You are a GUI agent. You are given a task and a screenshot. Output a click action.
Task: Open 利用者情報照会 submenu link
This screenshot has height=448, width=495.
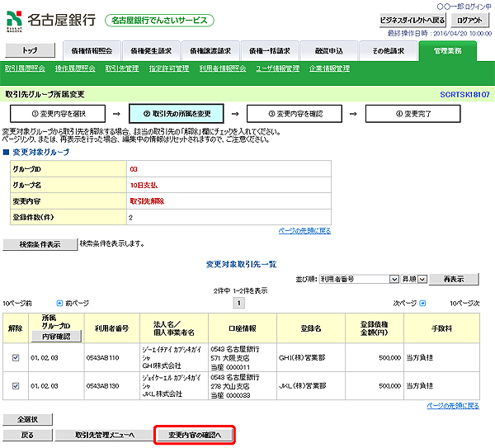[223, 68]
